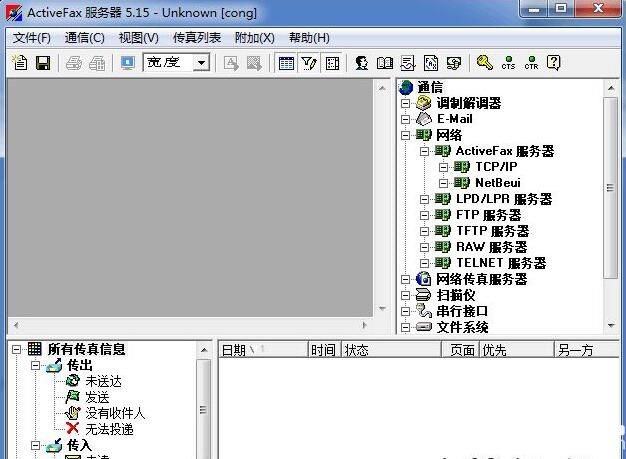Select the 调制解调器 telephone icon

(424, 103)
